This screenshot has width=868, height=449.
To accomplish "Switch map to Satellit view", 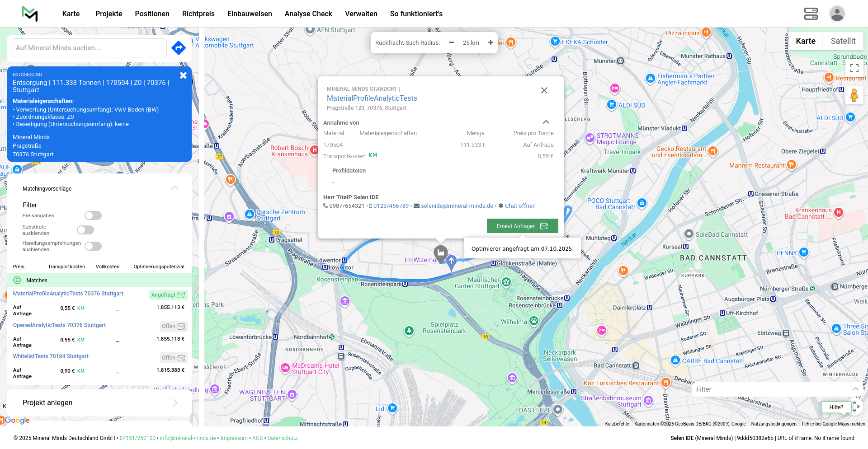I will coord(843,41).
